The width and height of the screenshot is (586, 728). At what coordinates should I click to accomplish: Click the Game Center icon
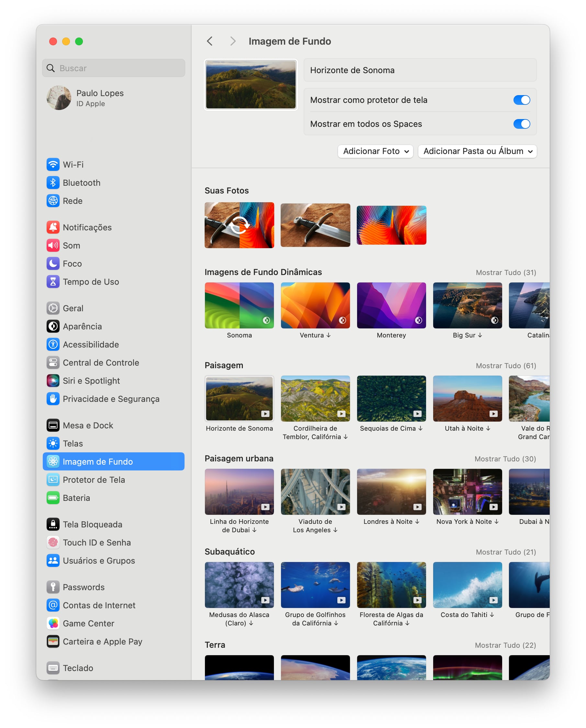(x=53, y=623)
